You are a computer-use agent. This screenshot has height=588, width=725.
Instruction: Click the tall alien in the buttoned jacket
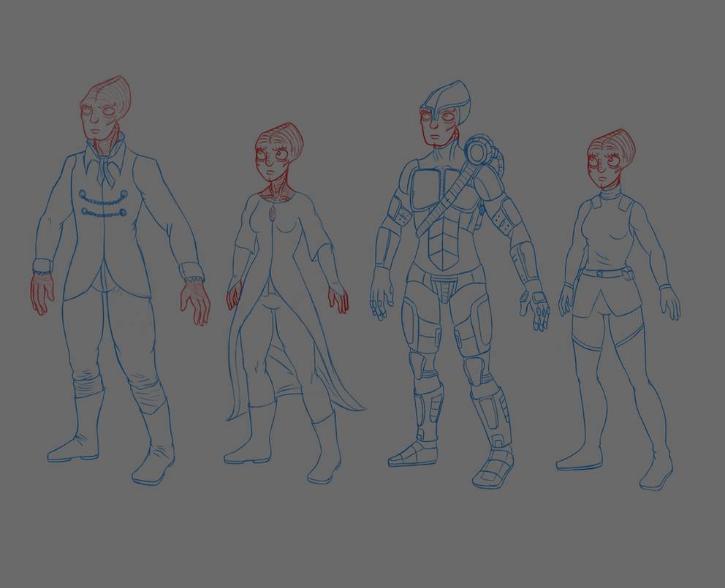click(x=120, y=280)
